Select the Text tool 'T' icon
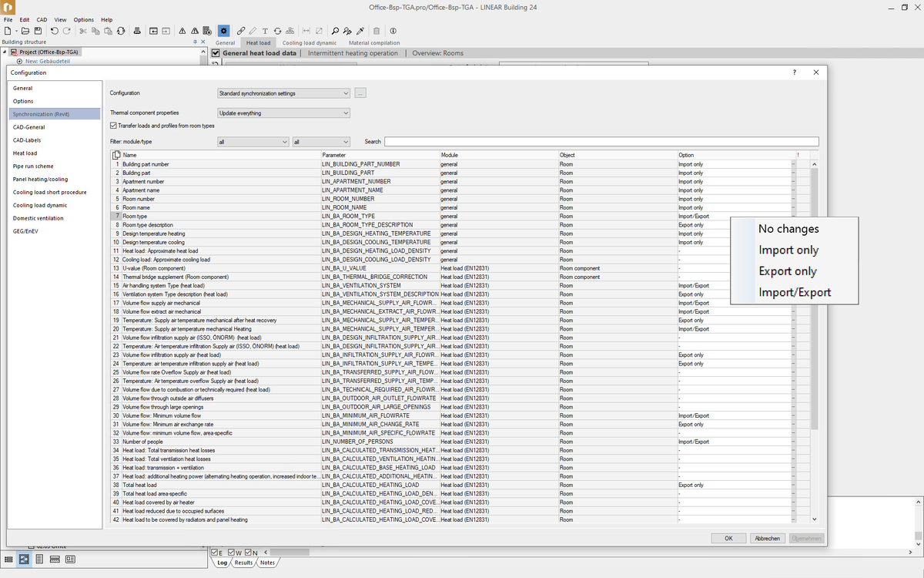Screen dimensions: 924x578 (266, 31)
